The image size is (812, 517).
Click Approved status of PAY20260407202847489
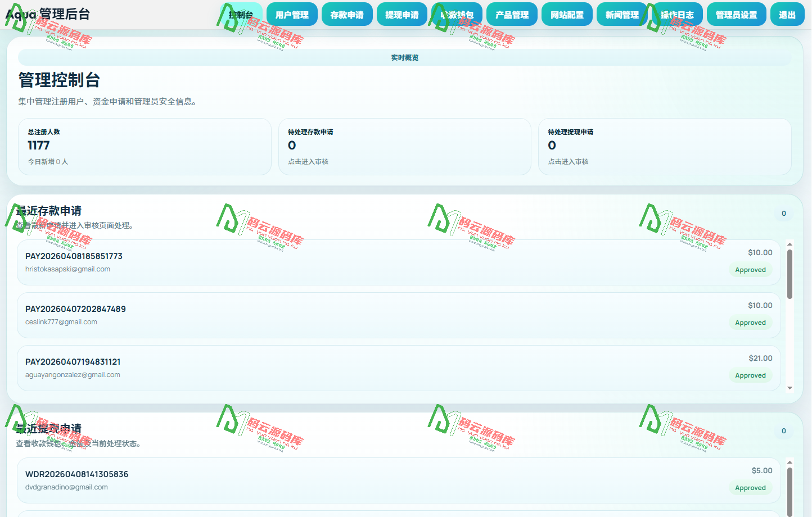tap(751, 323)
